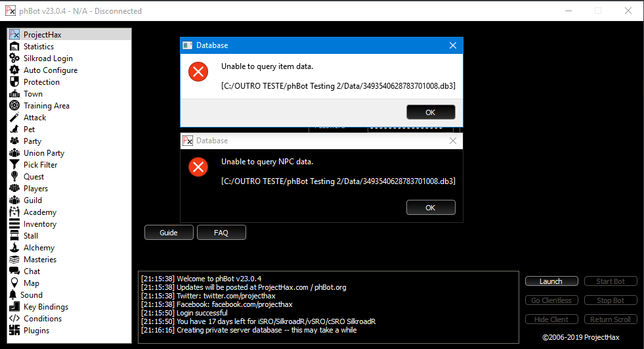Select the Pick Filter funnel icon

click(14, 165)
